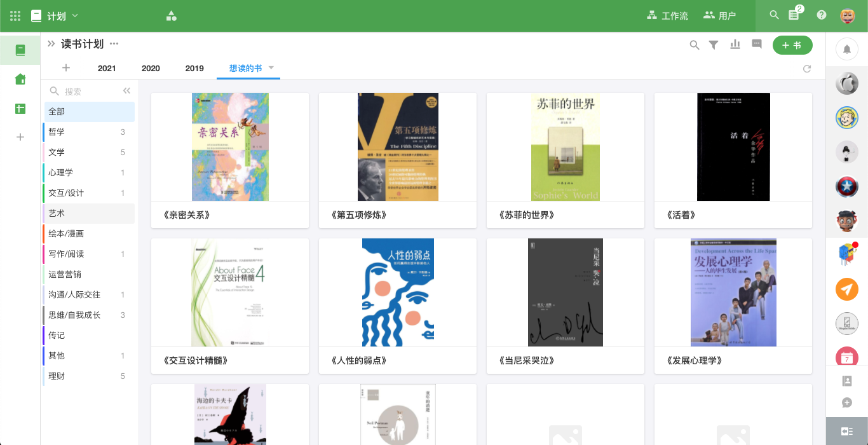868x445 pixels.
Task: Open the app grid launcher icon
Action: (x=15, y=15)
